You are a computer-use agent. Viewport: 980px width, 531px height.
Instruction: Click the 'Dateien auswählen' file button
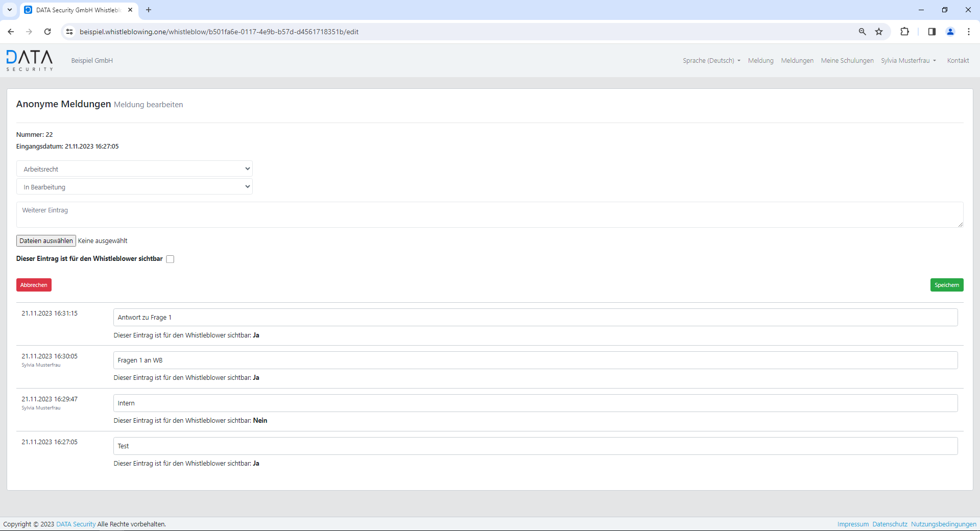(46, 241)
